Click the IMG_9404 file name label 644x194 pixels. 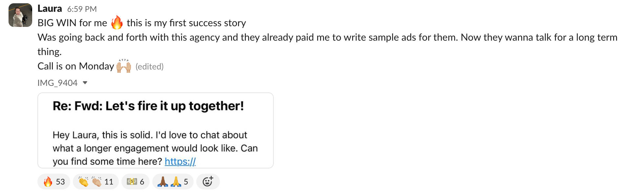click(x=57, y=83)
